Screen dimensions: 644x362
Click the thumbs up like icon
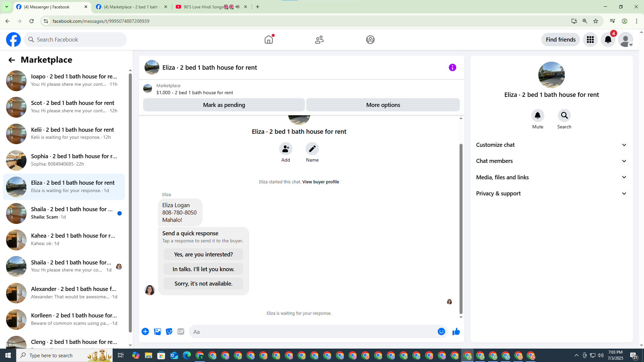tap(456, 332)
